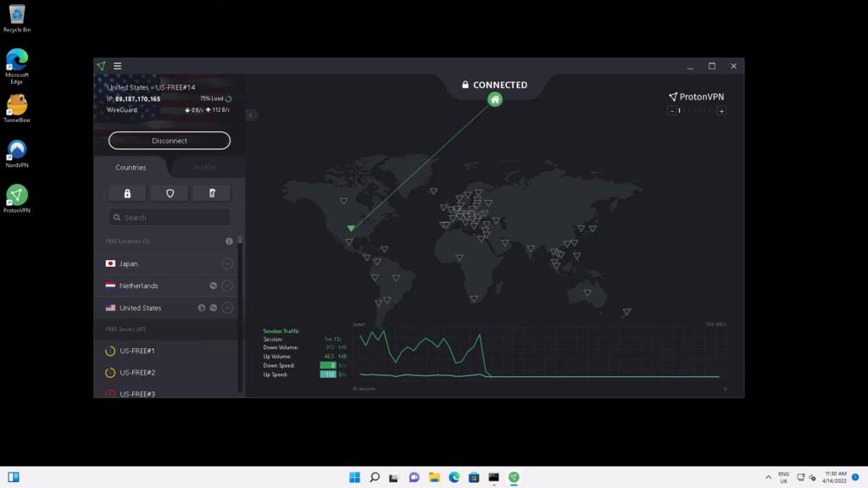This screenshot has height=488, width=868.
Task: Click the South Africa server marker on map
Action: tap(474, 299)
